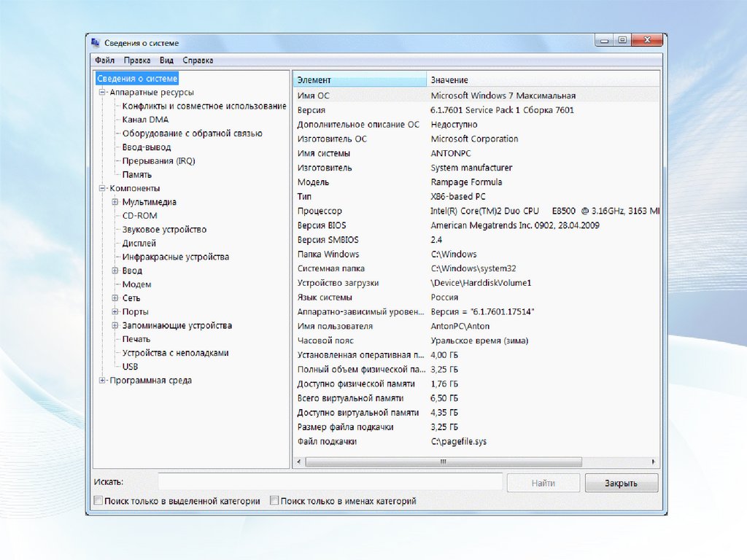This screenshot has height=560, width=747.
Task: Select the Звуковое устройство item
Action: [x=164, y=230]
